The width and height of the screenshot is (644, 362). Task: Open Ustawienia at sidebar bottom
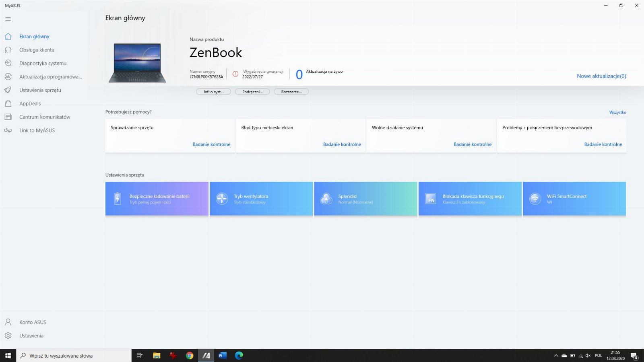(x=31, y=335)
